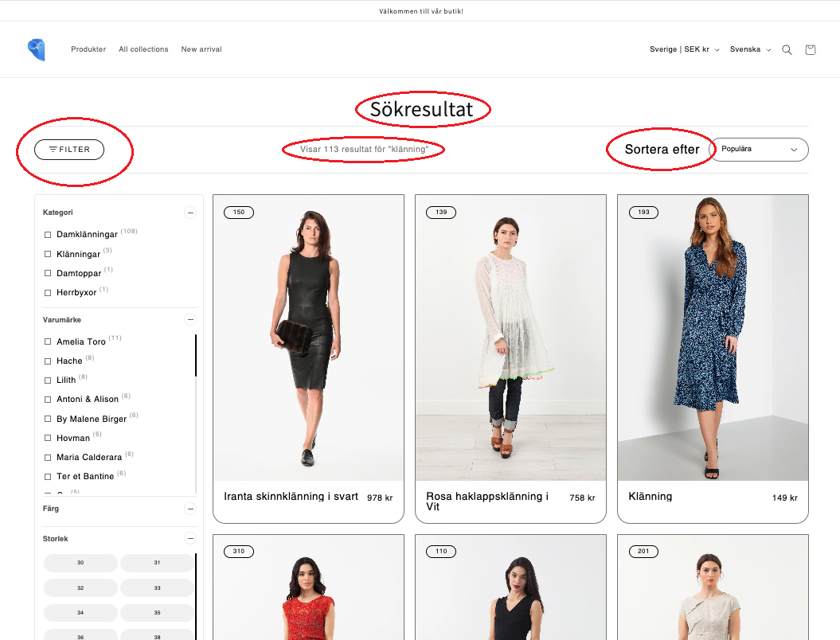Open the blue patterned dress product image

pyautogui.click(x=713, y=338)
